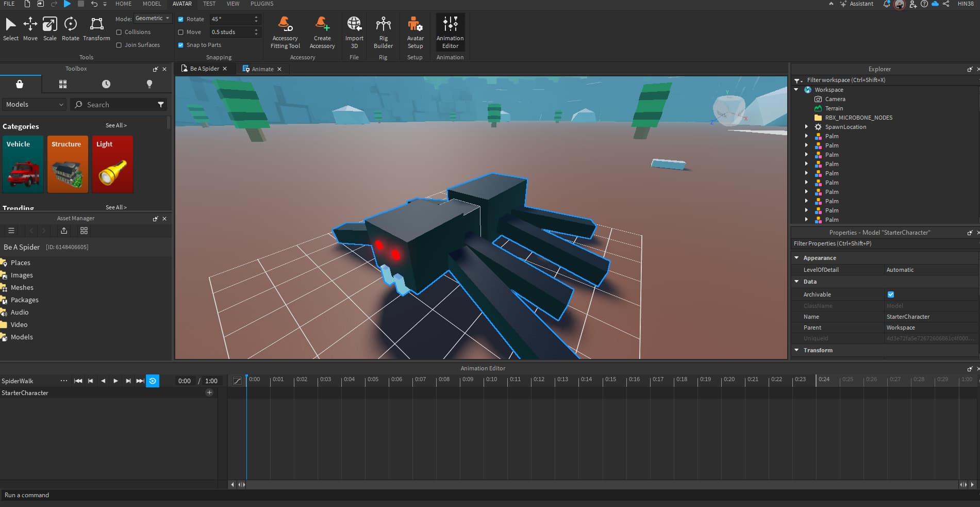
Task: Switch to the PLUGINS ribbon tab
Action: [262, 4]
